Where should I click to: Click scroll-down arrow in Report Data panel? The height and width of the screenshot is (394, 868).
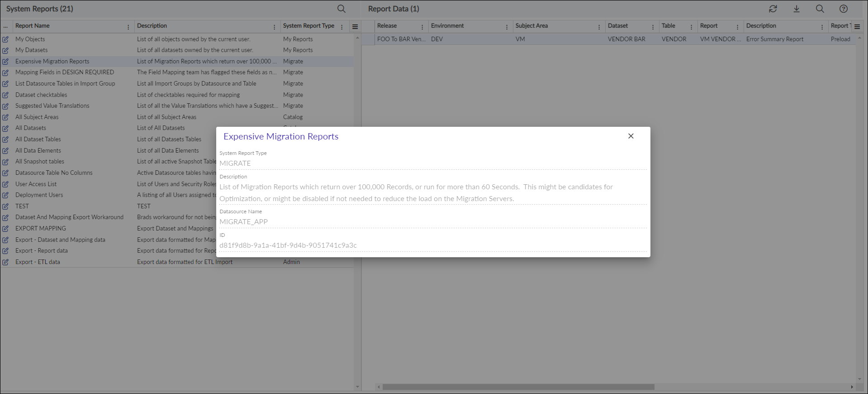point(859,379)
